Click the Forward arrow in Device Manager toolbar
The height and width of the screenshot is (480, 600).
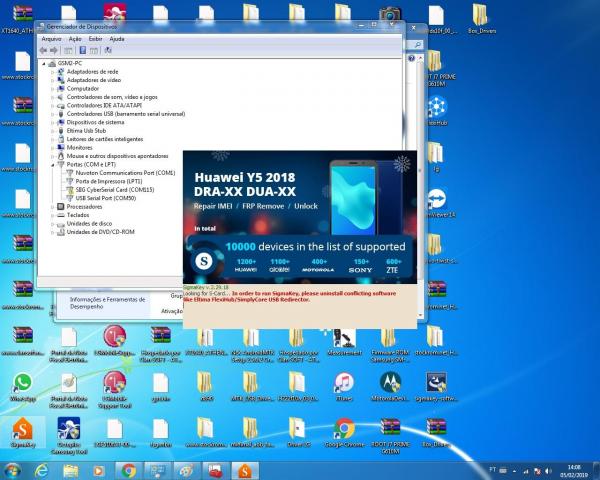(54, 50)
